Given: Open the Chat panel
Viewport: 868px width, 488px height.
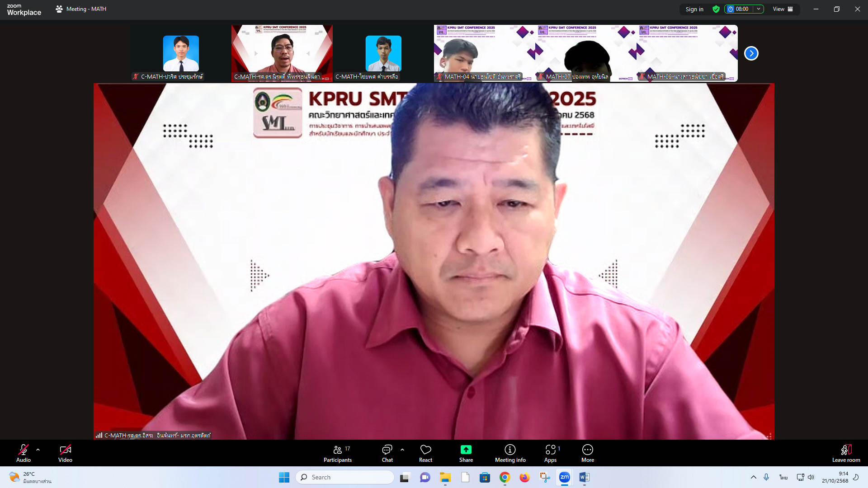Looking at the screenshot, I should pos(387,450).
